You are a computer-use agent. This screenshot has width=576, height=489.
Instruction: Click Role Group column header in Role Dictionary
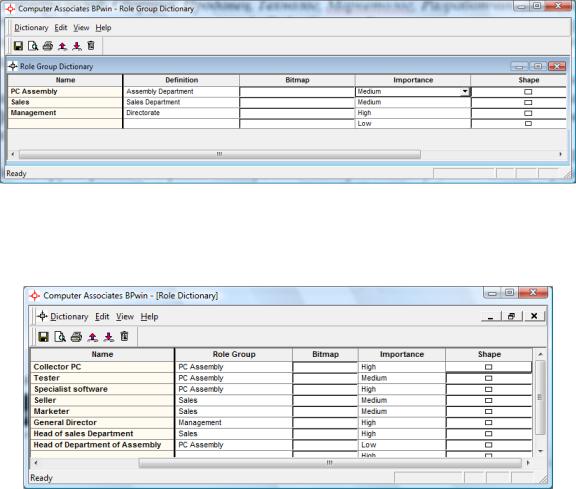pyautogui.click(x=234, y=355)
